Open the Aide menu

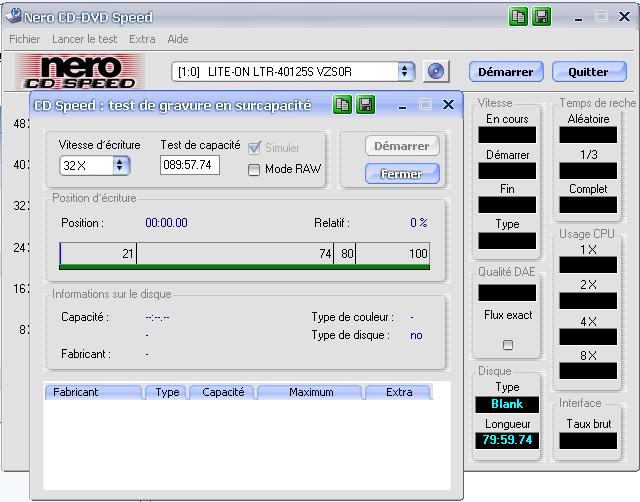pos(178,39)
